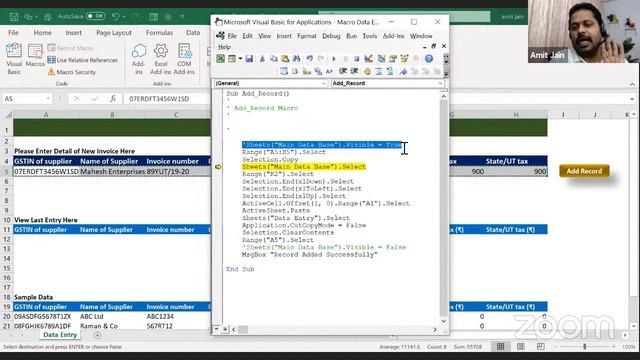Switch to Full Module View in the code window
The image size is (640, 360).
(x=225, y=329)
